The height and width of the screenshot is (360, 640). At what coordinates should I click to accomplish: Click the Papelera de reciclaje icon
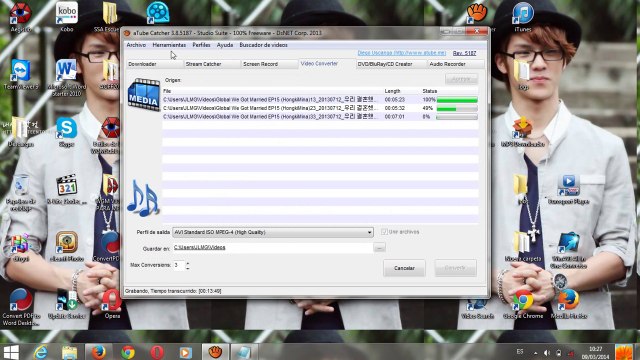(20, 192)
